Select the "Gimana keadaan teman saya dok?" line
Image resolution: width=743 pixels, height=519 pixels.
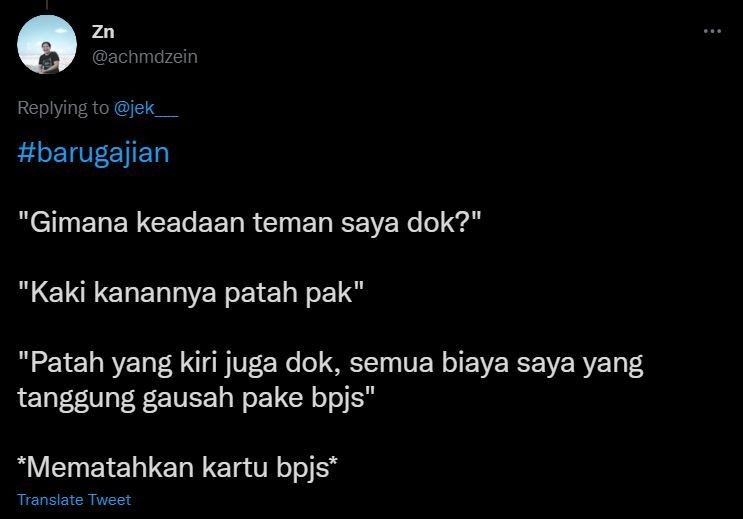point(250,222)
